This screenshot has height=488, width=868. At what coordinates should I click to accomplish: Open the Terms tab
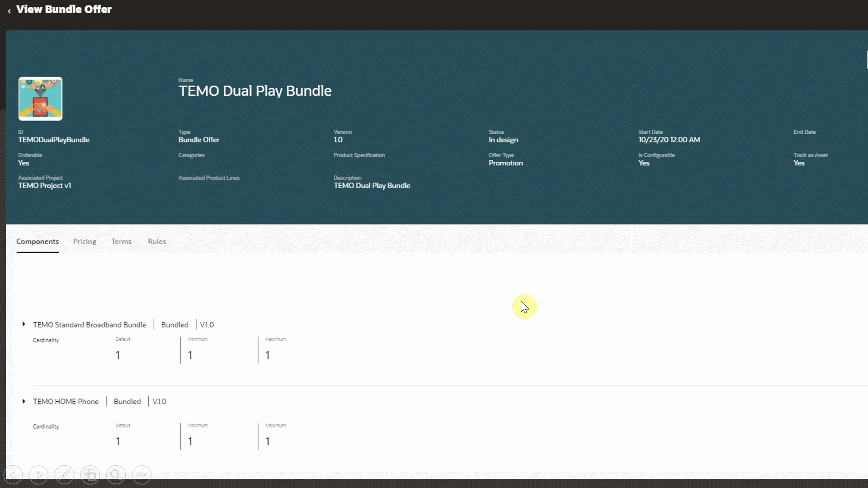(121, 241)
